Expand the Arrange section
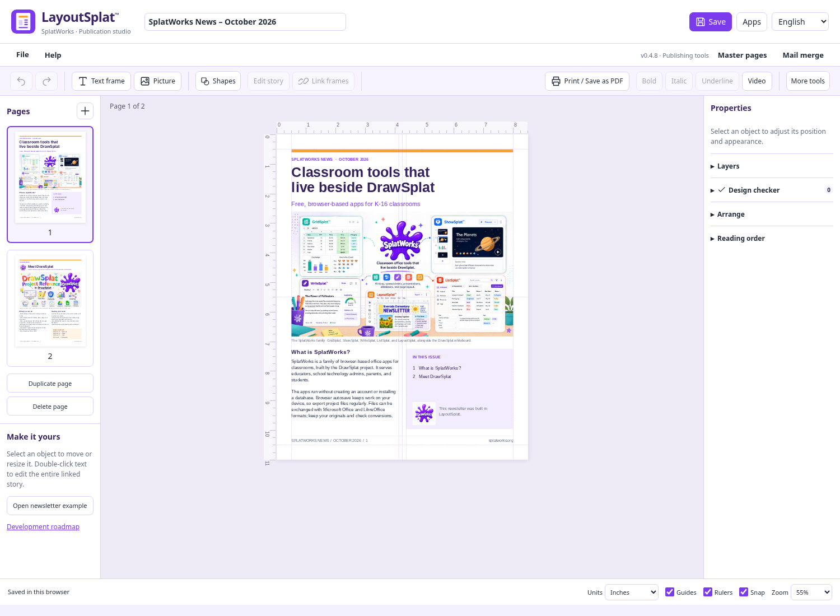This screenshot has height=616, width=840. pos(772,214)
